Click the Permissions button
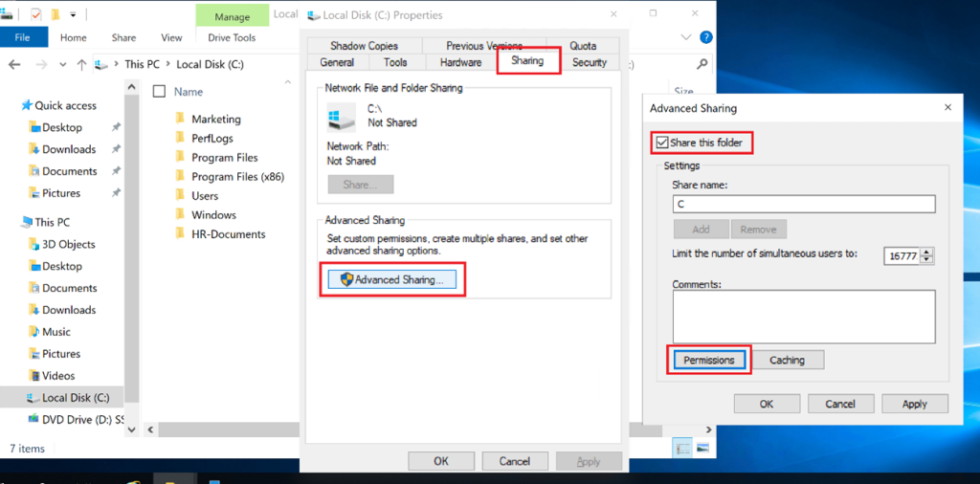The width and height of the screenshot is (980, 484). [x=708, y=360]
